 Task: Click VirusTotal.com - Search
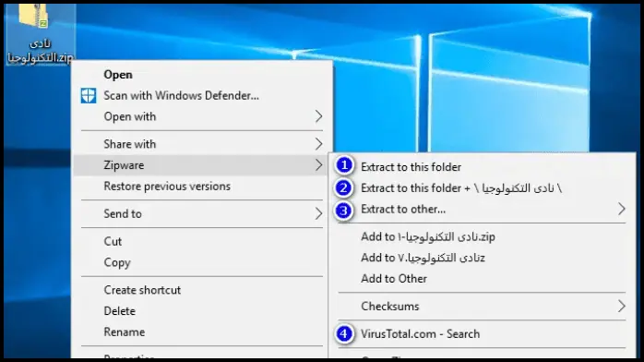click(420, 334)
